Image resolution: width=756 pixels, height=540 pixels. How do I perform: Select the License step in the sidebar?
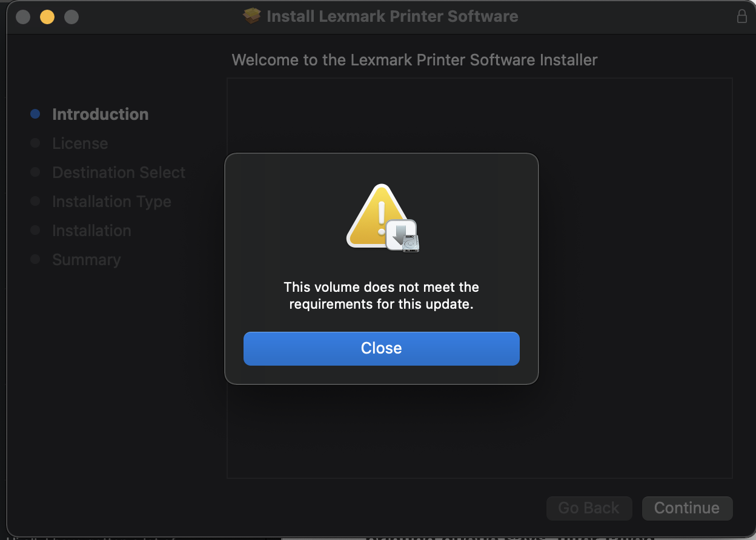point(80,143)
